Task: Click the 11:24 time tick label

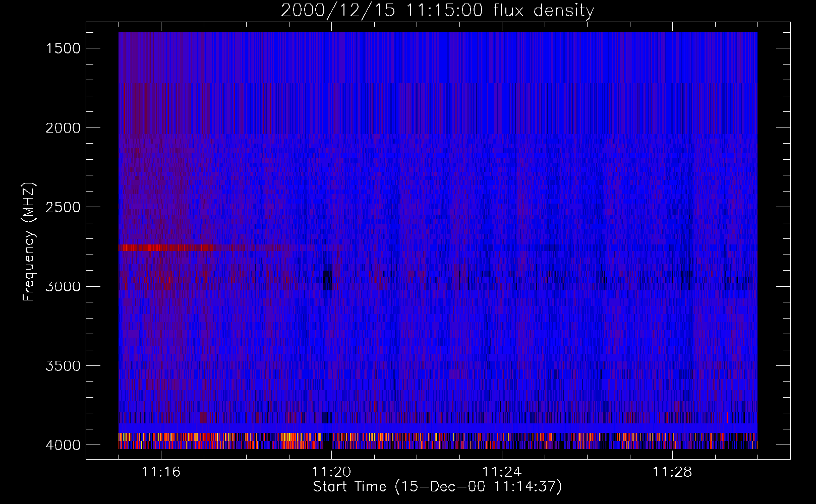Action: [502, 472]
